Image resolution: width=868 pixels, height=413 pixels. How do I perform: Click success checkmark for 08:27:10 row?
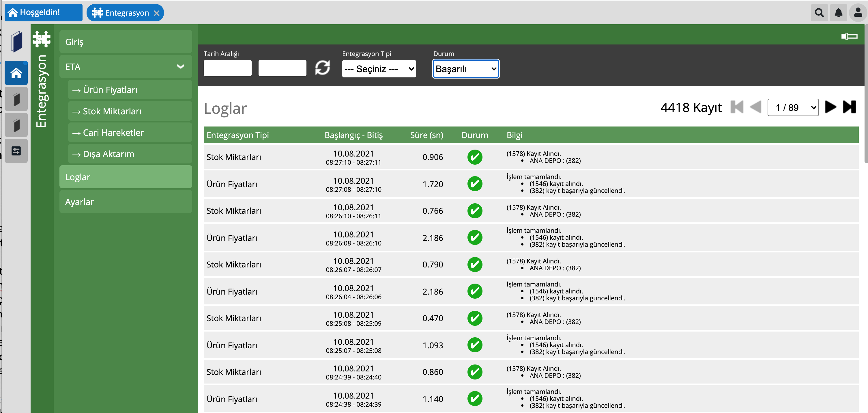(475, 157)
